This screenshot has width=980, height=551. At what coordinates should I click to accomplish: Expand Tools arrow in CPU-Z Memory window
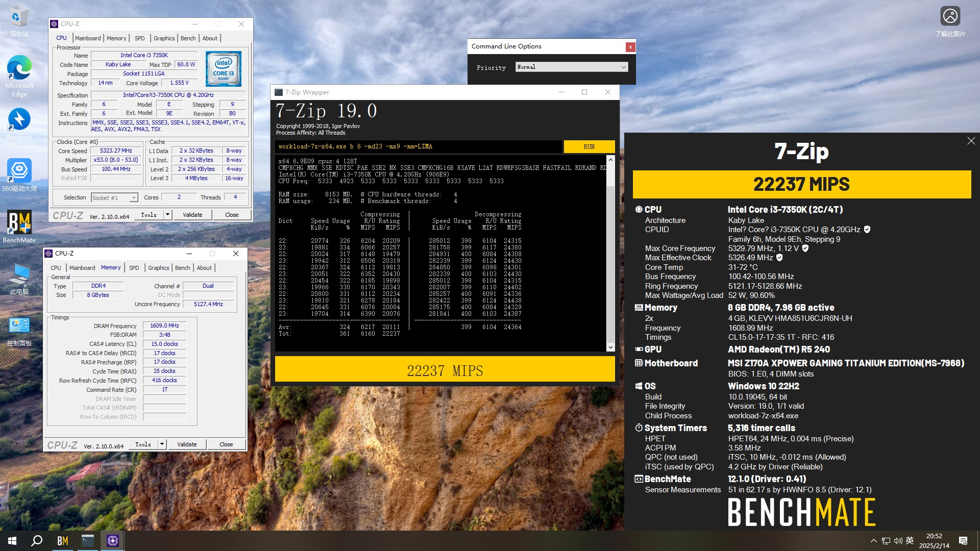[x=162, y=444]
